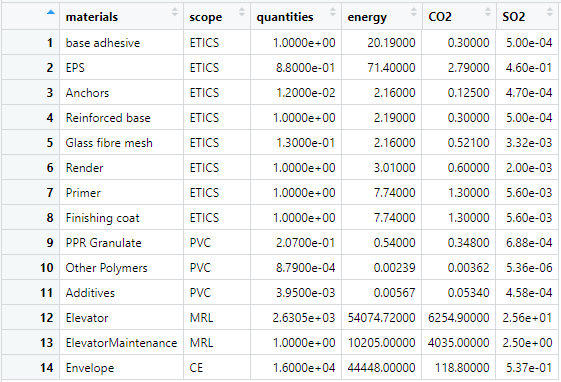Click the Envelope scope cell CE
Image resolution: width=561 pixels, height=382 pixels.
click(196, 368)
